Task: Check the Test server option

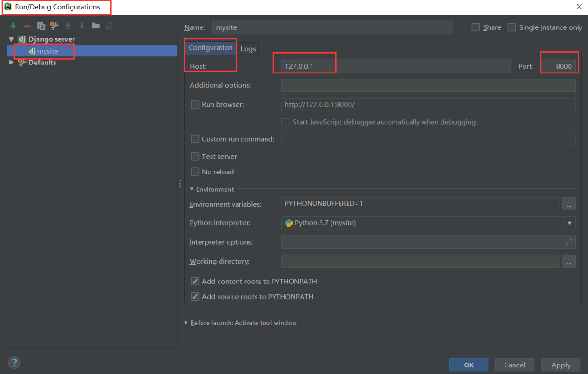Action: (x=195, y=156)
